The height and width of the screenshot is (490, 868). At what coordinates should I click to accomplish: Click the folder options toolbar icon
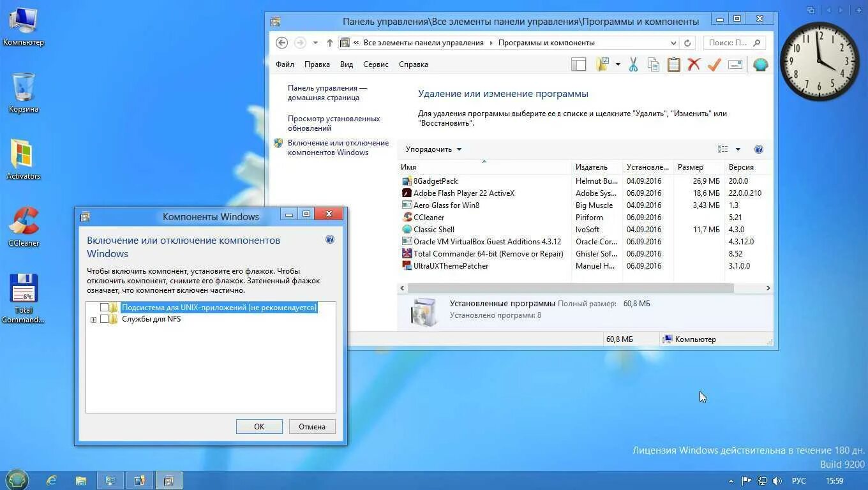[x=602, y=64]
